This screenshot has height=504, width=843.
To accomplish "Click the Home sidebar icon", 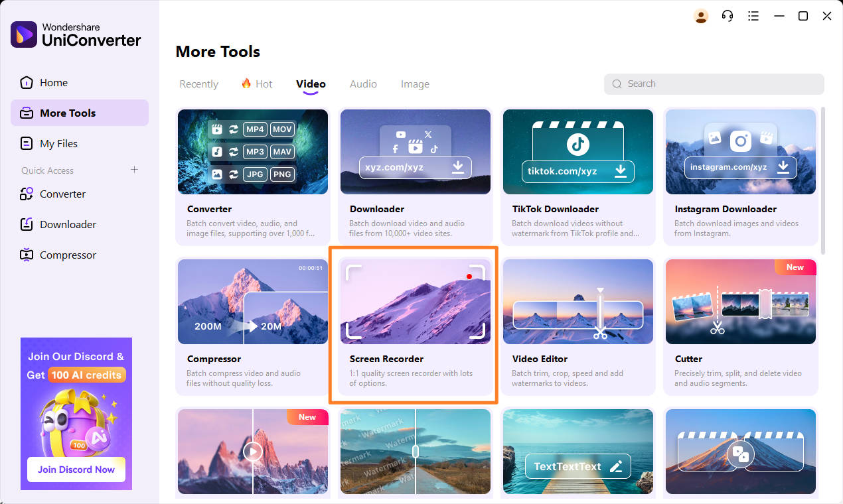I will pos(27,83).
